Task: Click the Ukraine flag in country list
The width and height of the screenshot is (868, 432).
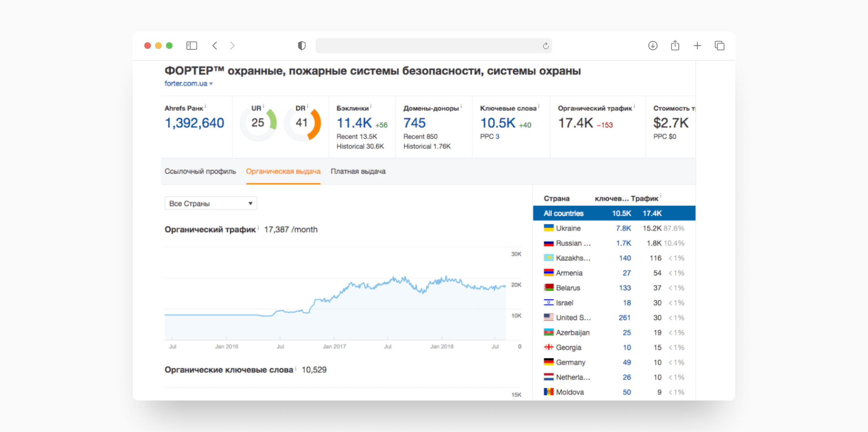Action: 548,228
